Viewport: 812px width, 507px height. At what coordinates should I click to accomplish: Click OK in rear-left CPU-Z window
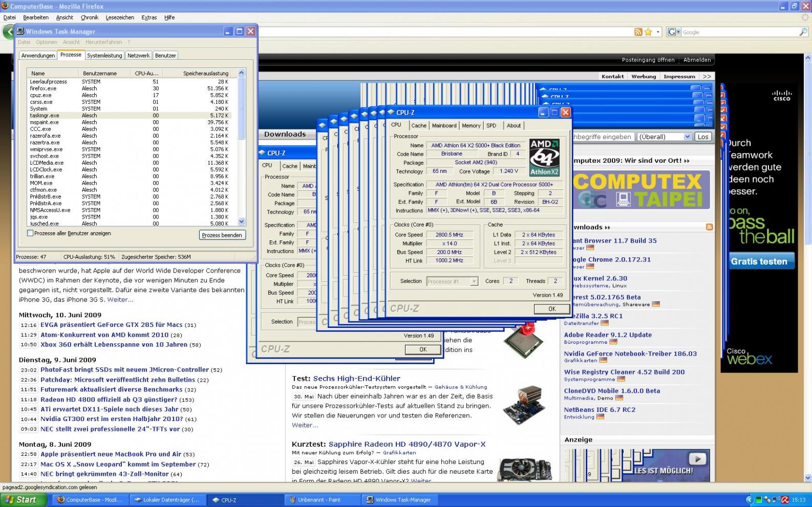pos(423,349)
